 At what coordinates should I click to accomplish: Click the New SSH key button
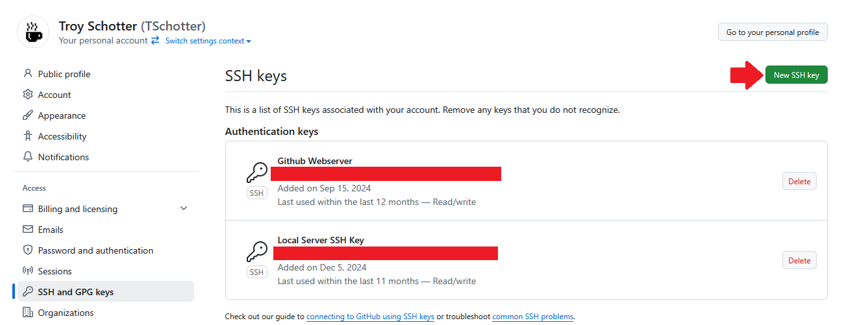pyautogui.click(x=796, y=75)
